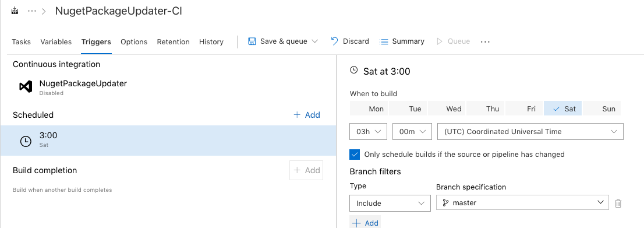This screenshot has width=644, height=228.
Task: Delete the master branch filter with trash icon
Action: [x=618, y=203]
